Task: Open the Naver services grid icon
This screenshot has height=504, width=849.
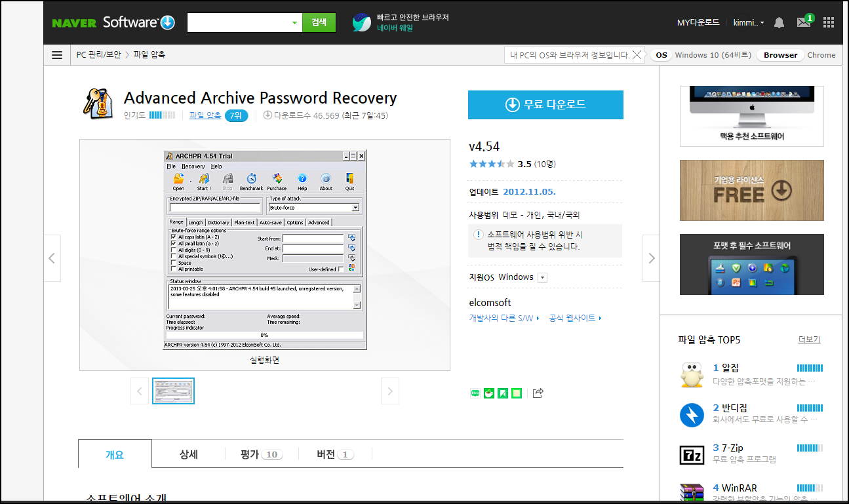Action: (829, 22)
